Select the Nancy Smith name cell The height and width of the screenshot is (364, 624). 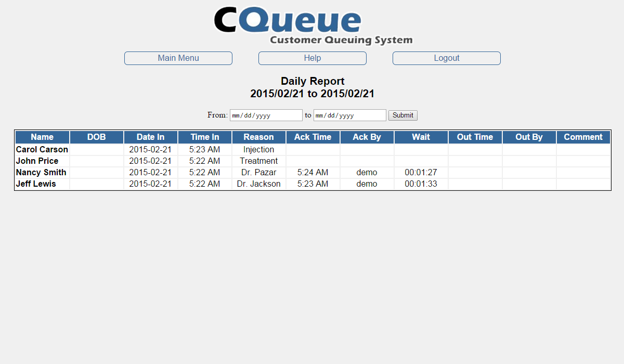point(42,173)
